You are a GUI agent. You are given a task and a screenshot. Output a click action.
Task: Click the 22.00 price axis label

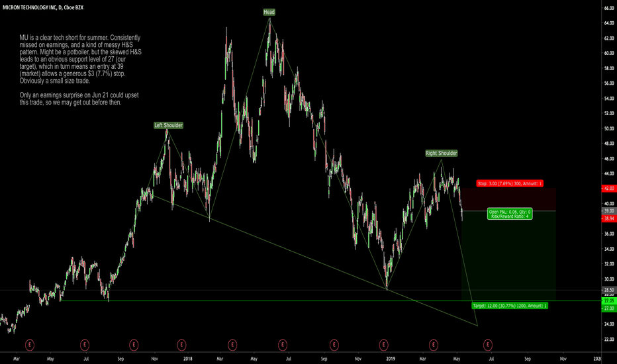pos(609,340)
